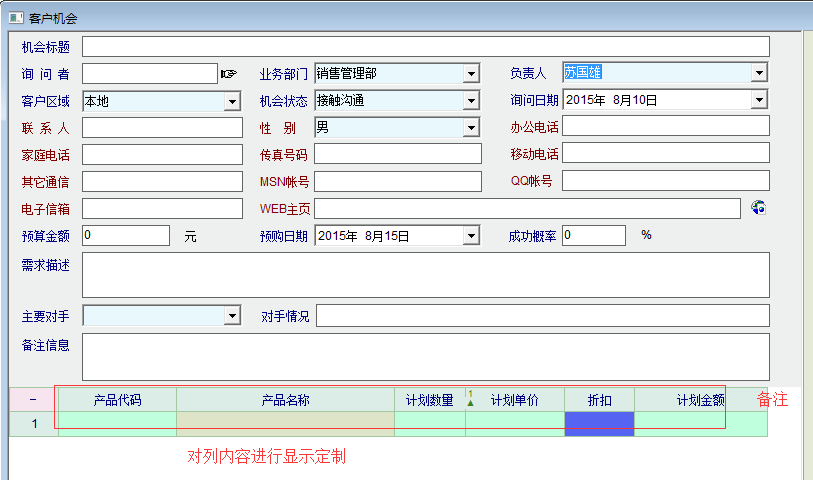Click the green sort arrow in 计划单价 header
The height and width of the screenshot is (480, 813).
(x=471, y=401)
